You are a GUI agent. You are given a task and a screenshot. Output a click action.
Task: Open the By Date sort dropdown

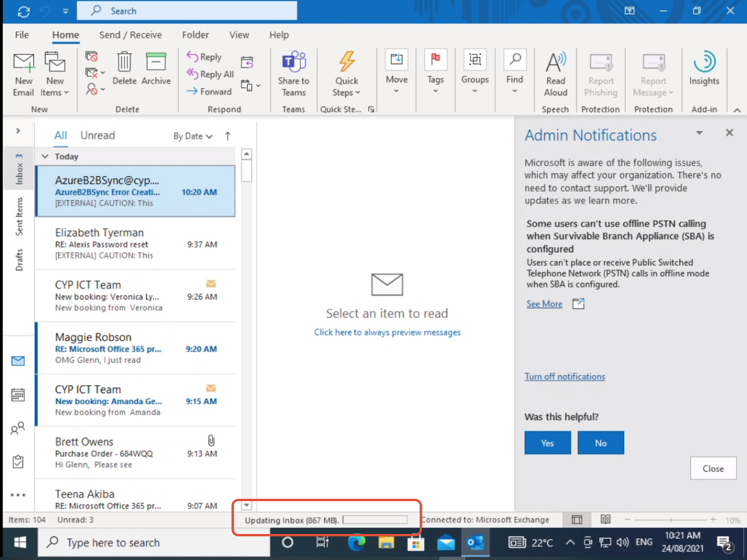pyautogui.click(x=193, y=136)
